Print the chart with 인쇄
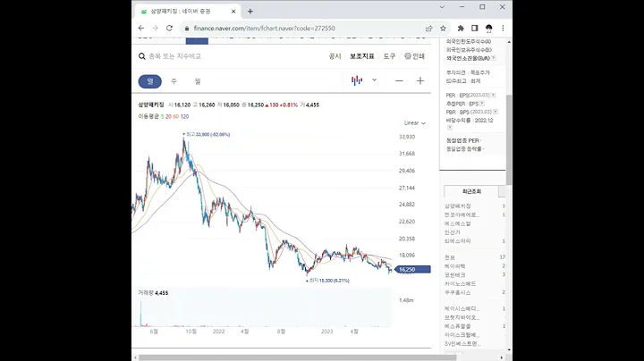The image size is (644, 361). coord(414,56)
